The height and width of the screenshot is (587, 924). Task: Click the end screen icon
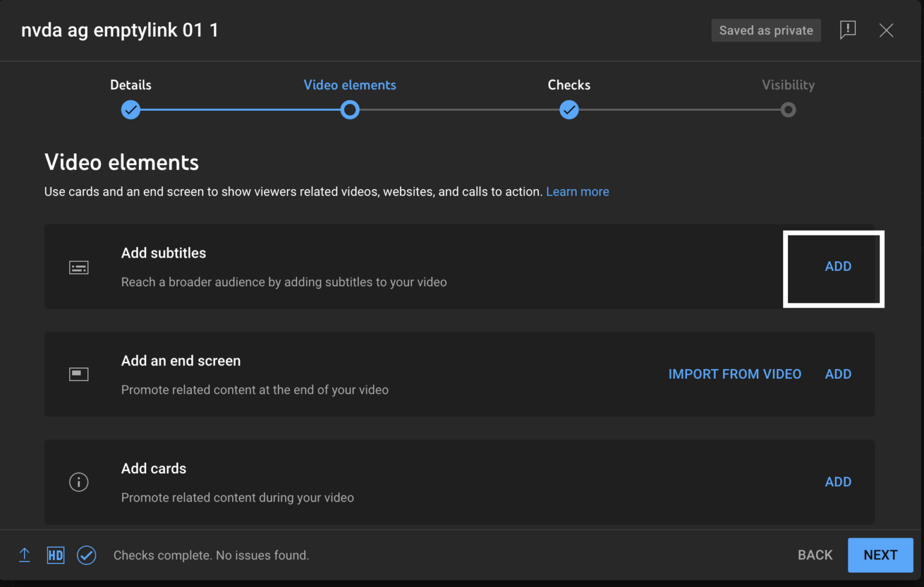[x=78, y=374]
